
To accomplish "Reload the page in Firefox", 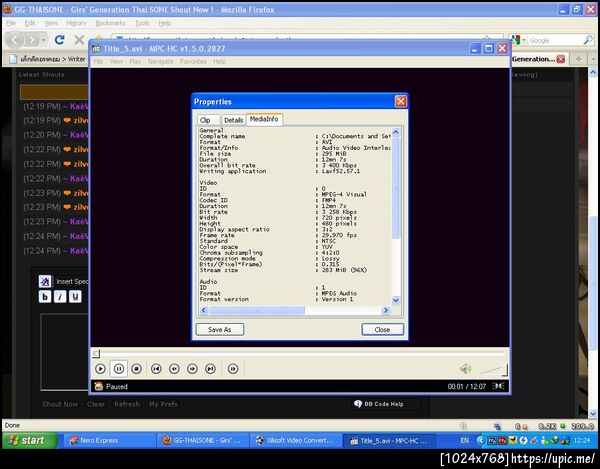I will tap(59, 40).
